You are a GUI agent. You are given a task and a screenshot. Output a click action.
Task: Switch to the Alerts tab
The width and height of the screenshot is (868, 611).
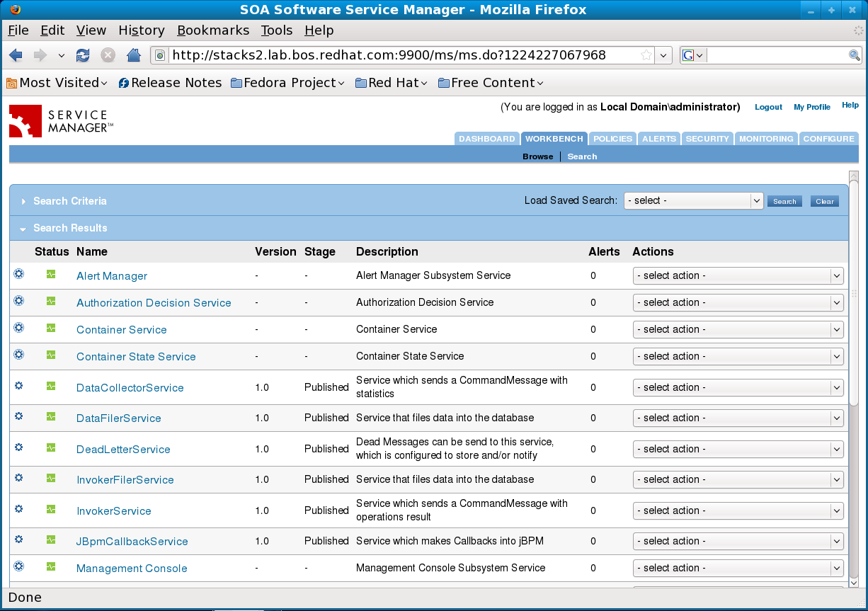point(659,139)
